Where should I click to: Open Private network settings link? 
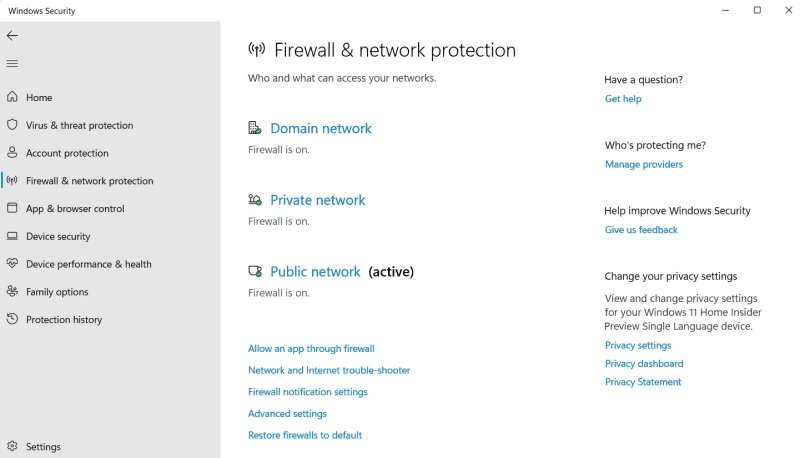click(x=317, y=200)
